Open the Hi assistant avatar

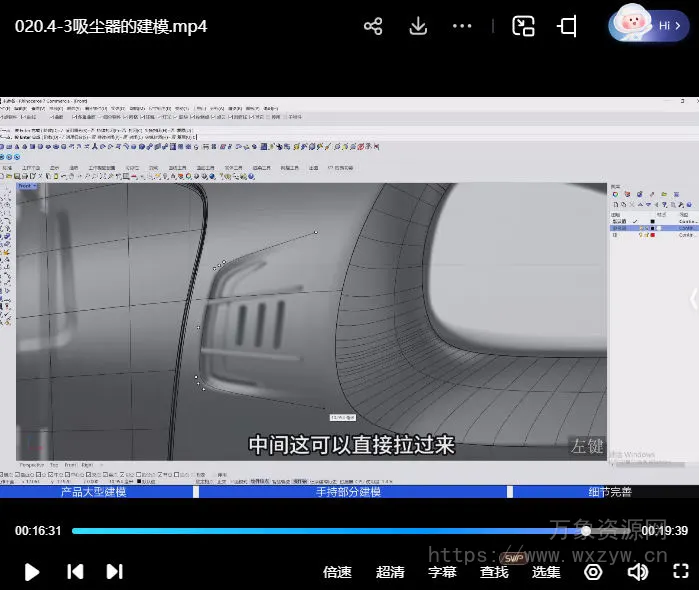pyautogui.click(x=648, y=25)
